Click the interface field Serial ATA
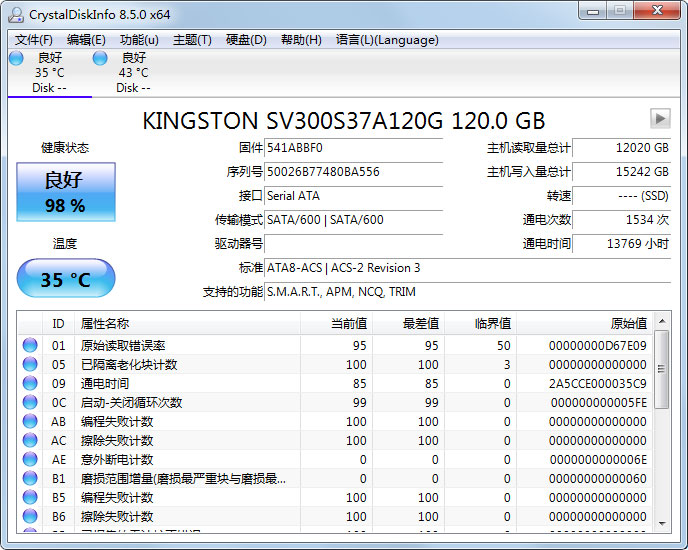This screenshot has width=688, height=550. point(353,196)
